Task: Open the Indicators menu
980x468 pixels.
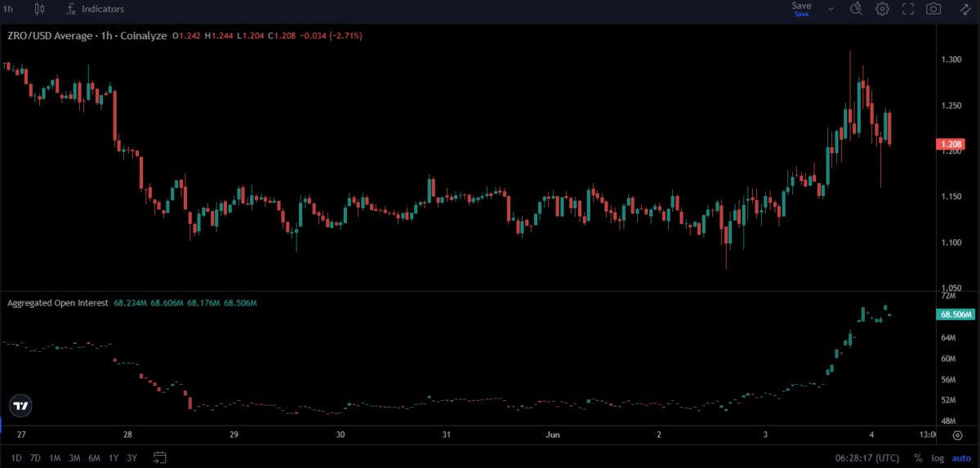Action: [95, 9]
